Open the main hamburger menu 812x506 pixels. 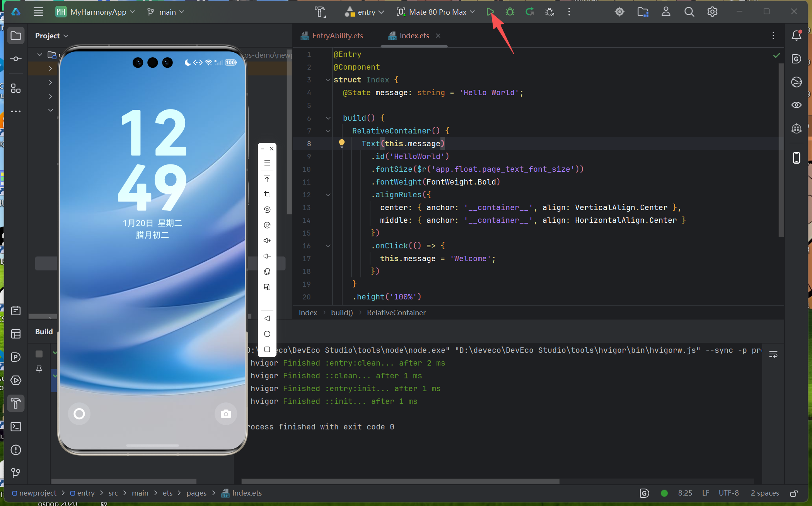click(x=38, y=12)
